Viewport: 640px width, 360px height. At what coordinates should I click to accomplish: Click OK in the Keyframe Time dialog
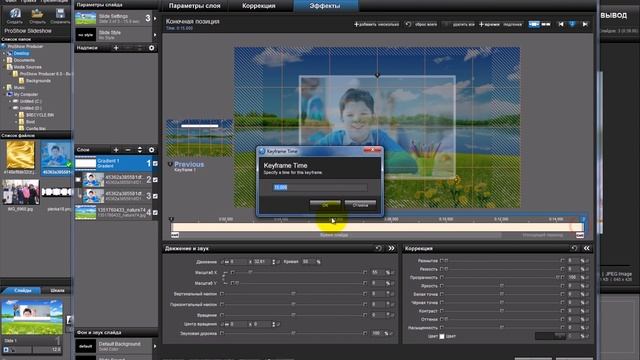click(x=325, y=205)
